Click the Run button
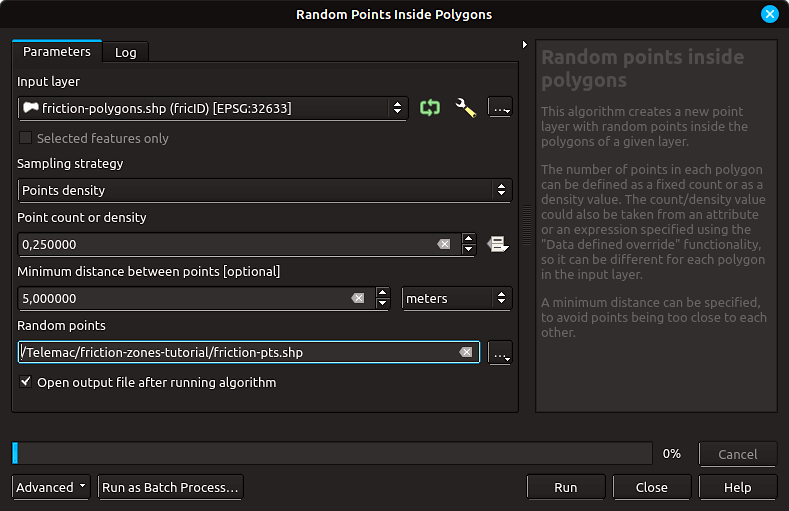 click(x=566, y=487)
